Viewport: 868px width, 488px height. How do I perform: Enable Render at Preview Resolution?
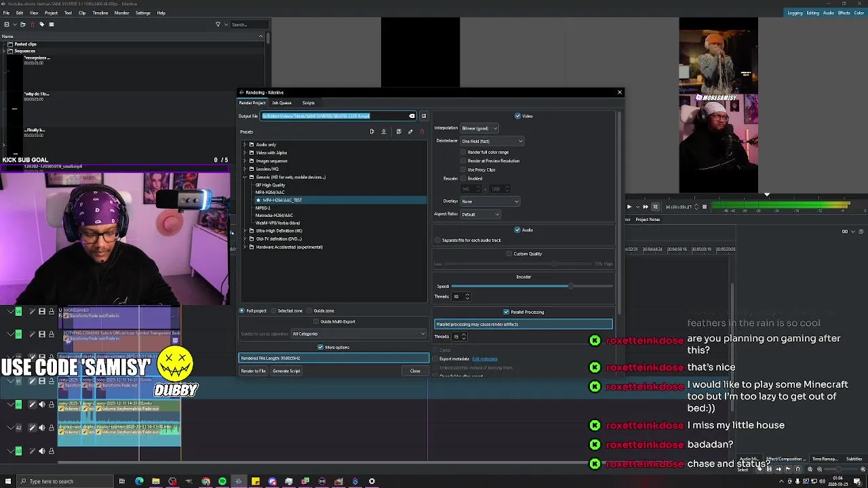pos(464,161)
